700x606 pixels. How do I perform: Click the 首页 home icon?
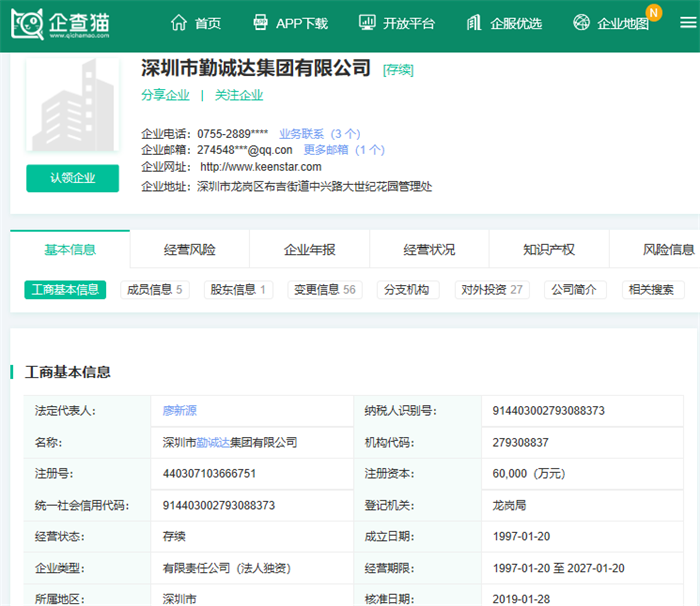tap(179, 23)
